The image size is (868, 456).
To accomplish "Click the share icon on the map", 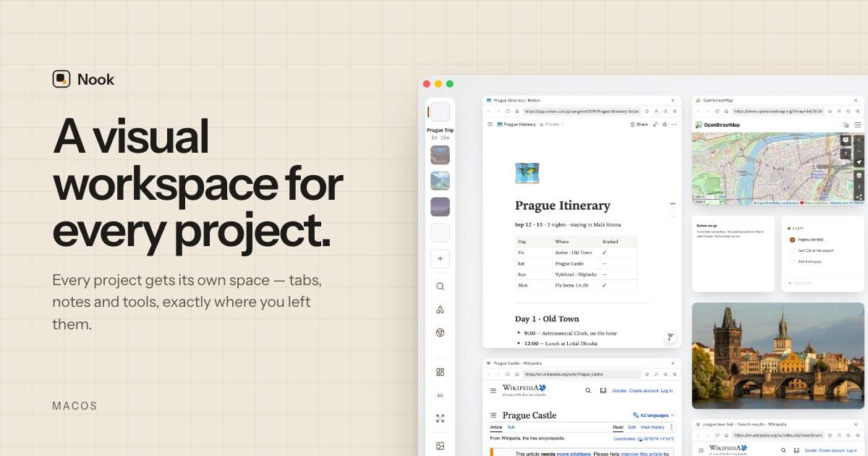I will 859,197.
